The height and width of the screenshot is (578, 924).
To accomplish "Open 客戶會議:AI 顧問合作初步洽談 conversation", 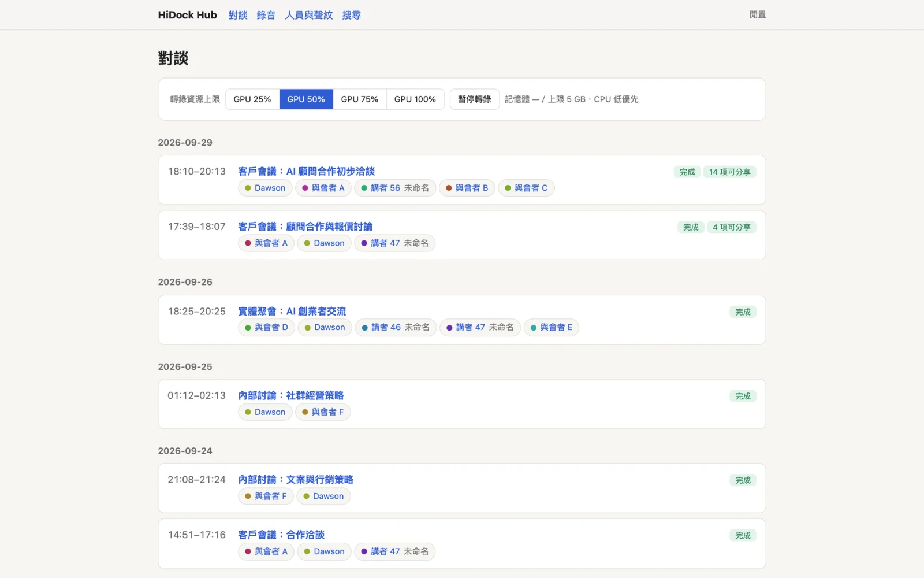I will pyautogui.click(x=307, y=171).
